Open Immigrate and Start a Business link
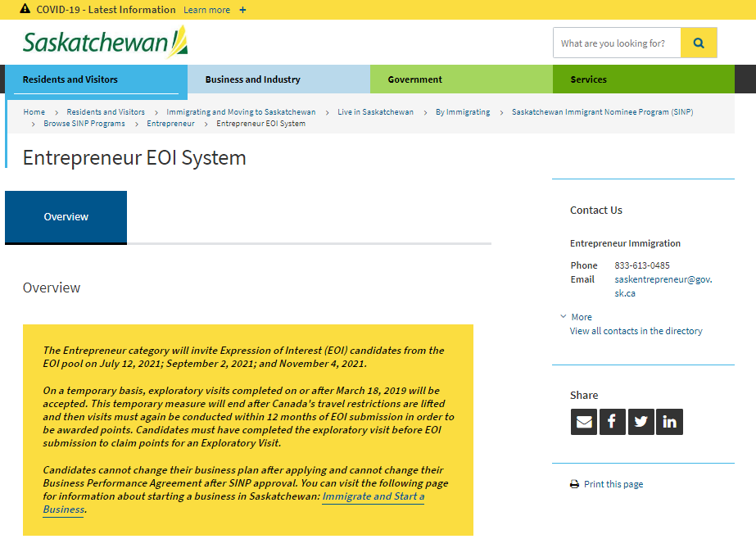The image size is (756, 539). (373, 496)
